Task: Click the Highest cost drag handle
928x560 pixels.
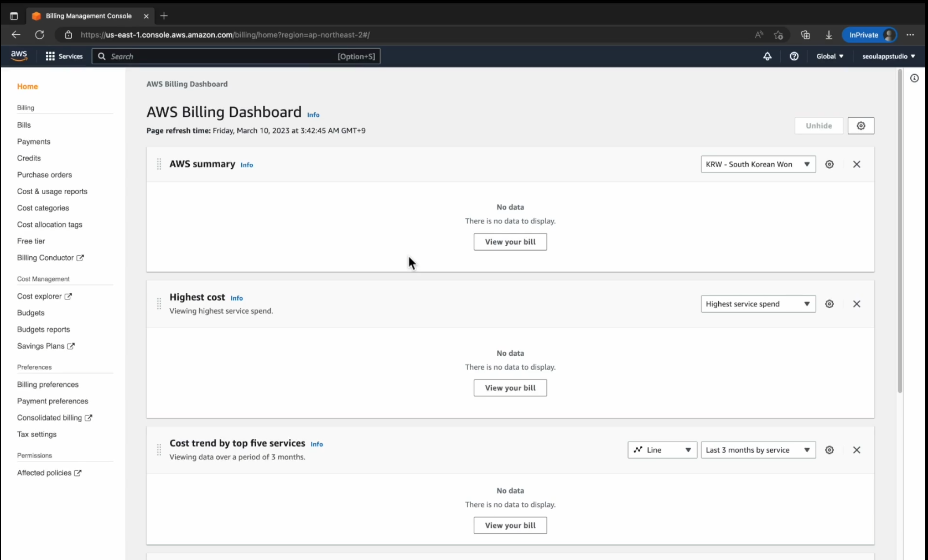Action: coord(159,304)
